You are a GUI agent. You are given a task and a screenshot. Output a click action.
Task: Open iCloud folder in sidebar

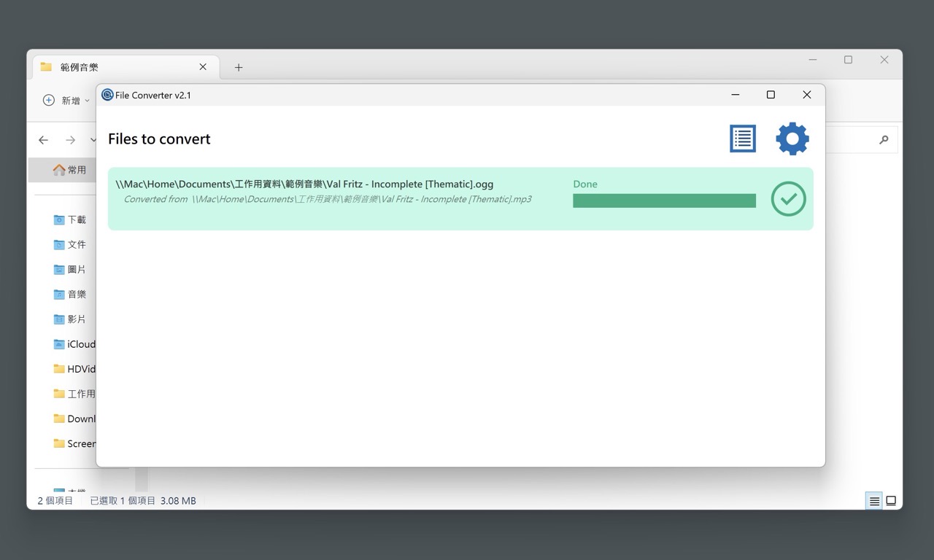pos(74,344)
